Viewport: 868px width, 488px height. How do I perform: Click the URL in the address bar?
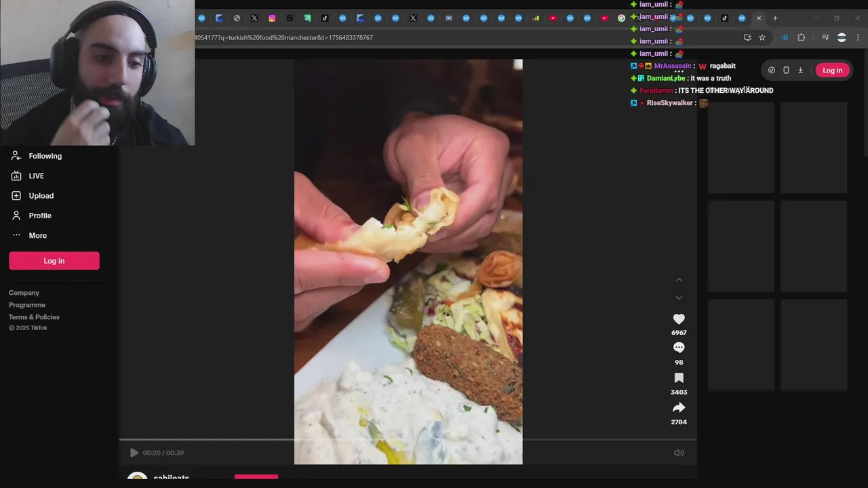click(284, 37)
